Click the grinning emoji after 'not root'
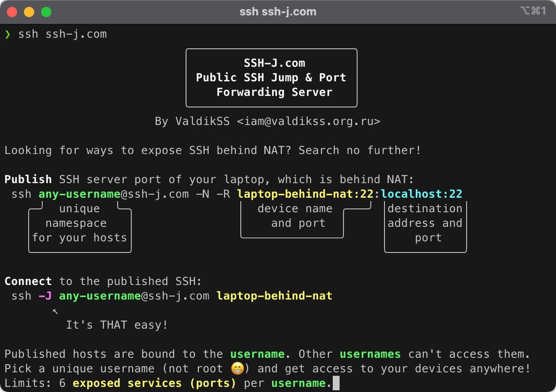Image resolution: width=556 pixels, height=392 pixels. click(x=237, y=369)
